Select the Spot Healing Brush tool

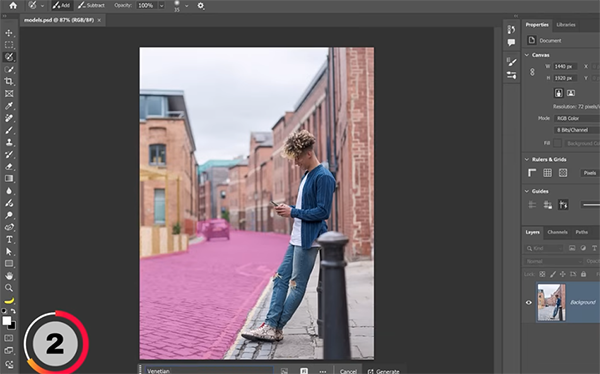point(9,118)
